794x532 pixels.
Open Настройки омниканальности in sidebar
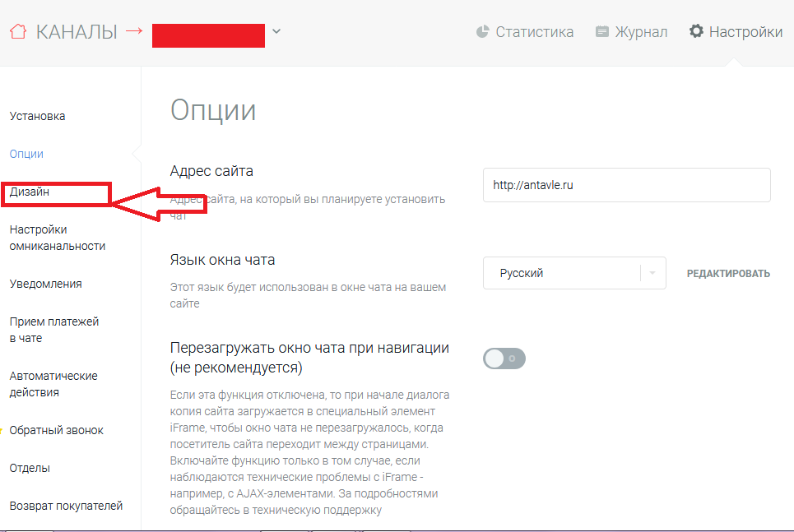[58, 238]
